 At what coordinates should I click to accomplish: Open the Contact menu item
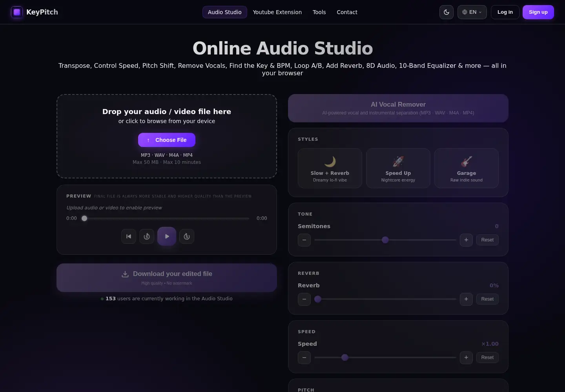click(x=347, y=12)
